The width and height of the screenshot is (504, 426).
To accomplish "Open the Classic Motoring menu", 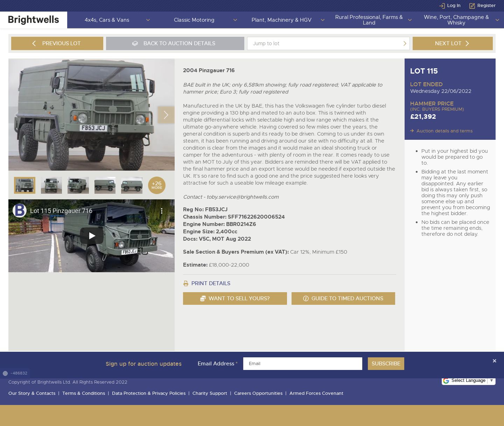I will (194, 20).
